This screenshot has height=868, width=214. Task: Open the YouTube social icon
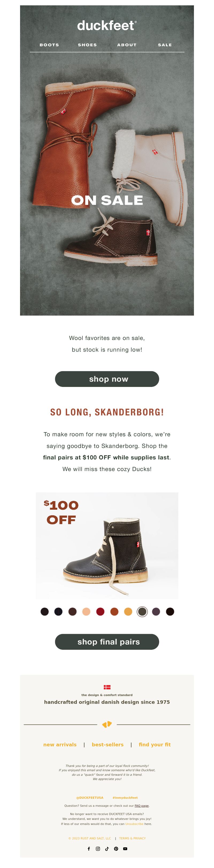point(125,848)
